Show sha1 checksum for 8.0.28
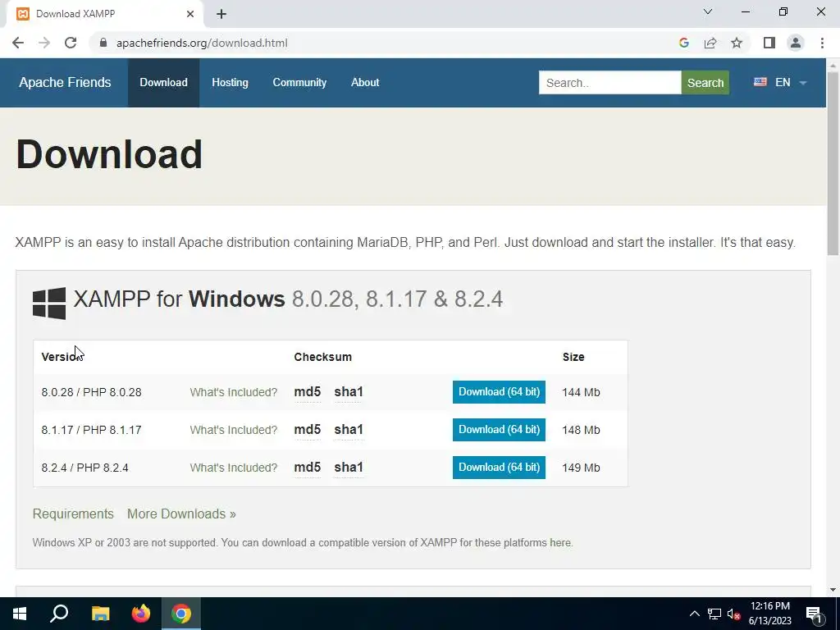This screenshot has height=630, width=840. click(349, 392)
